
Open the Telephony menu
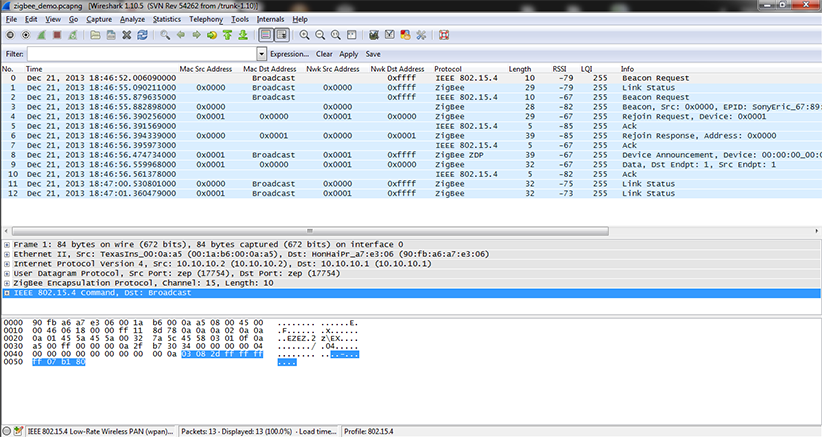[206, 19]
